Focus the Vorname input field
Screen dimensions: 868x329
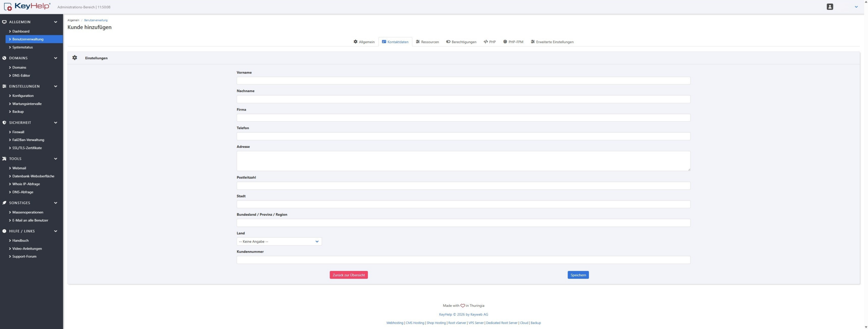(x=463, y=81)
